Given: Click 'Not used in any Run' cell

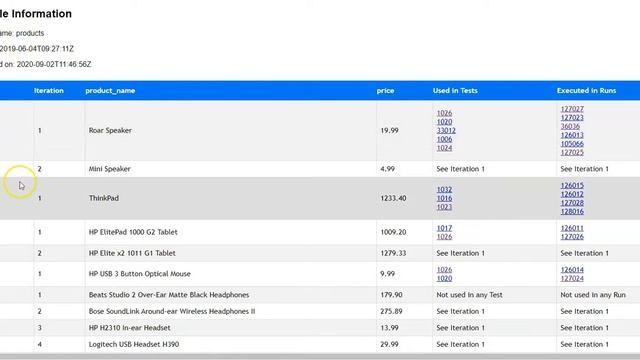Looking at the screenshot, I should coord(598,295).
